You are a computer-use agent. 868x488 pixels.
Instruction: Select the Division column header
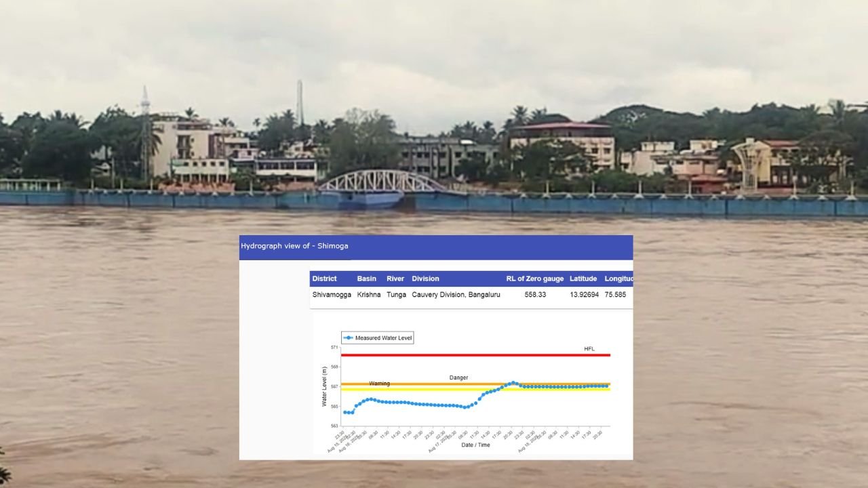(425, 279)
